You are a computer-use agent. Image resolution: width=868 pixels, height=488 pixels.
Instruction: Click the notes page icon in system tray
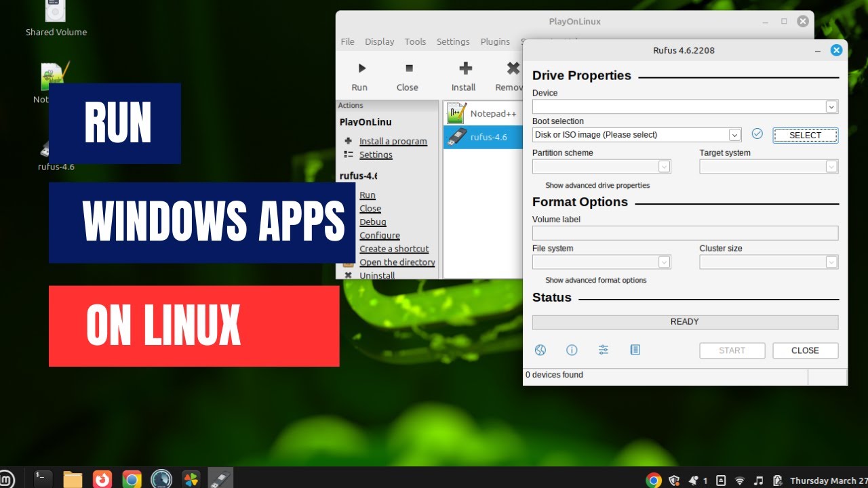(x=721, y=481)
